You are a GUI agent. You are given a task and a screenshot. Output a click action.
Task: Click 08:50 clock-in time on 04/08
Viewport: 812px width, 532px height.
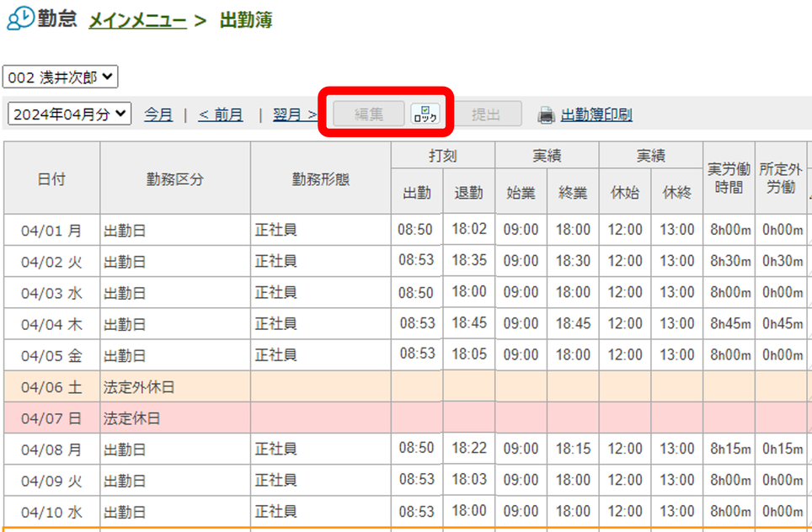tap(416, 449)
